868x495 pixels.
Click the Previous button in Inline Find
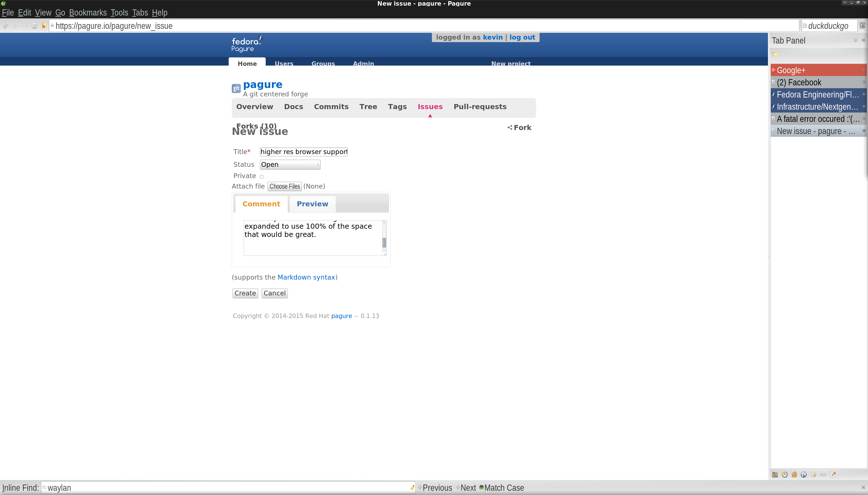[x=435, y=488]
